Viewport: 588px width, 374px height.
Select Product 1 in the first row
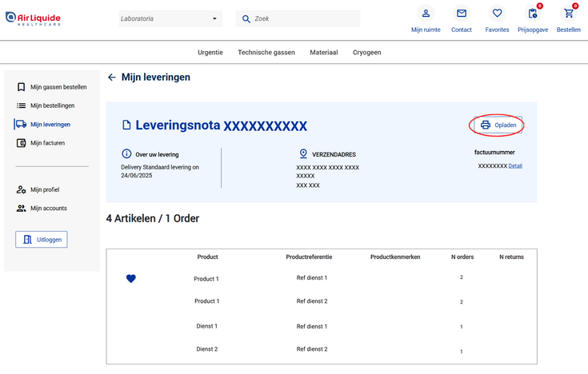coord(206,279)
